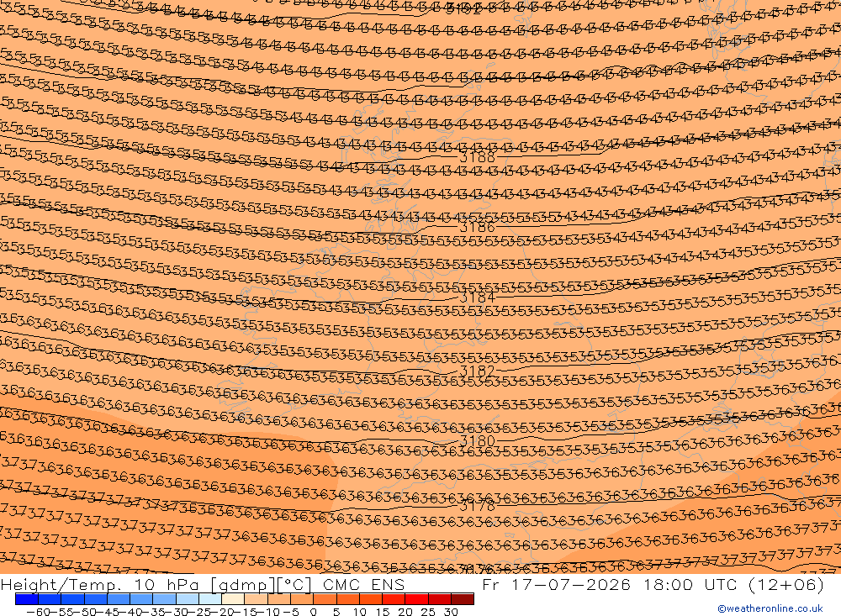Click the 3186 height contour label

[x=478, y=227]
